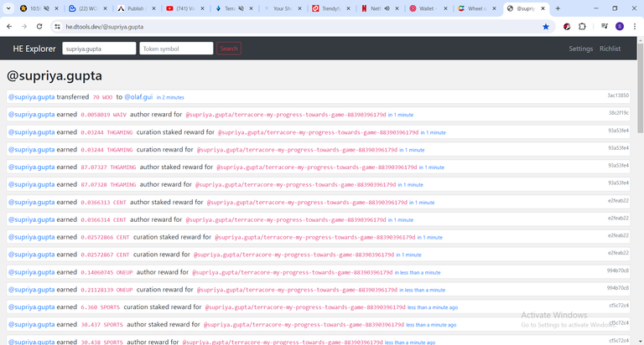
Task: Open transaction hash 38c2f19c
Action: [x=619, y=113]
